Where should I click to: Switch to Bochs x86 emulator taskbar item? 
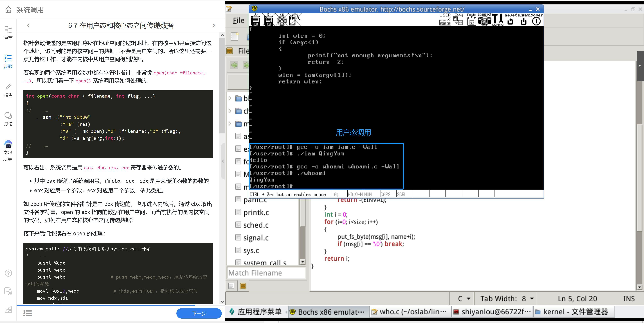[329, 312]
